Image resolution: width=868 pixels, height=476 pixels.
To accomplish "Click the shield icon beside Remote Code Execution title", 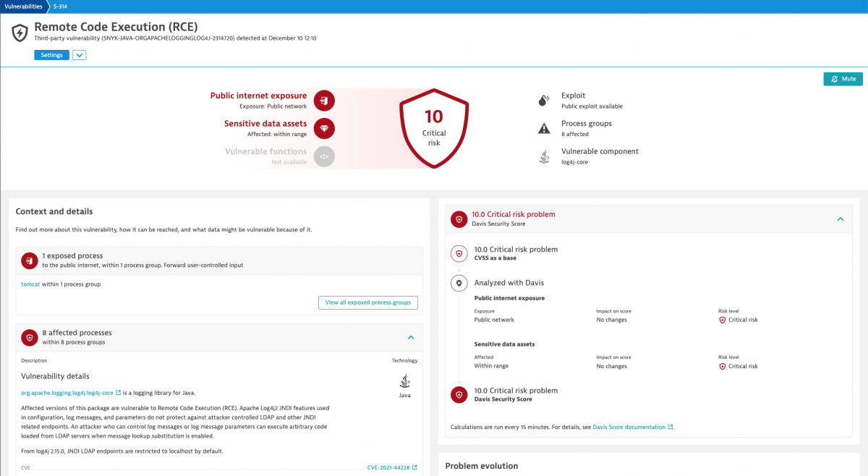I will (20, 32).
